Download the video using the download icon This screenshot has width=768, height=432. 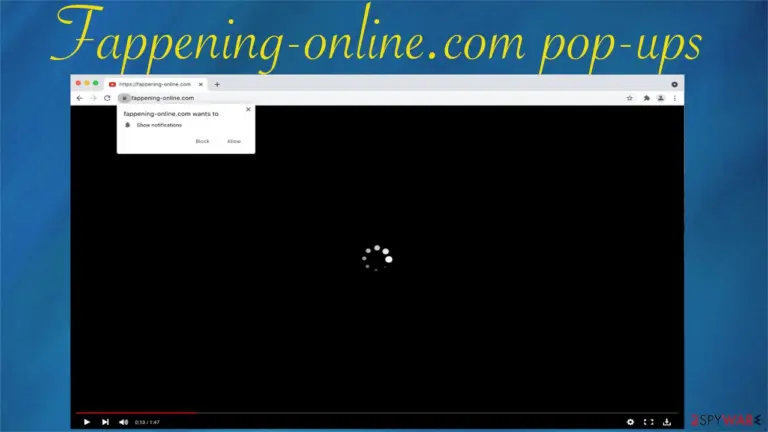667,422
